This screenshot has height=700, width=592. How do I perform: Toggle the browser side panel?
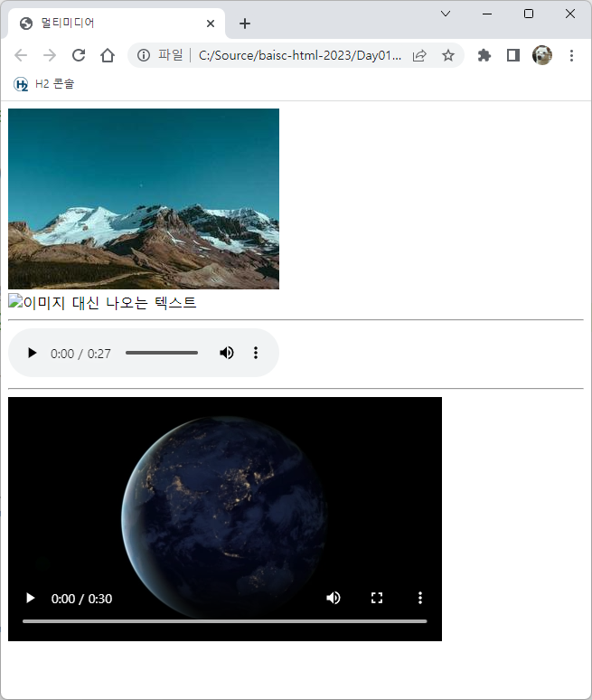point(513,55)
